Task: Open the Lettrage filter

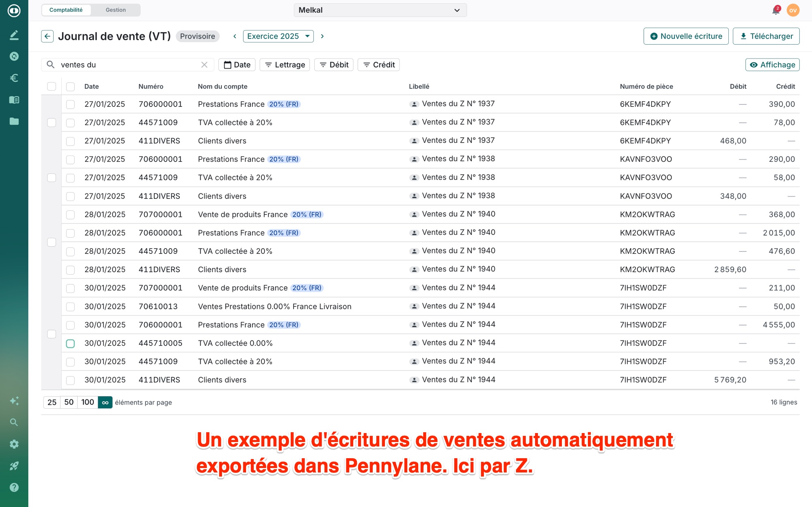Action: tap(285, 65)
